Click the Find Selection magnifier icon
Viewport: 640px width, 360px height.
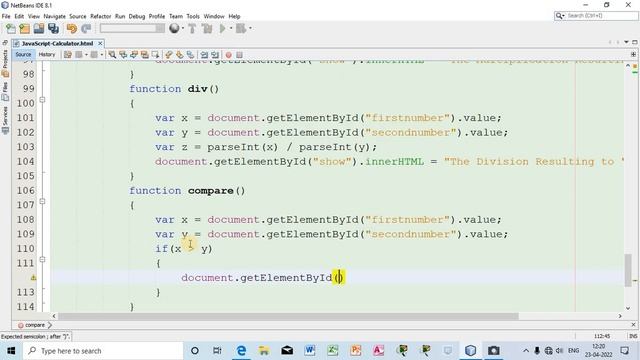[112, 55]
